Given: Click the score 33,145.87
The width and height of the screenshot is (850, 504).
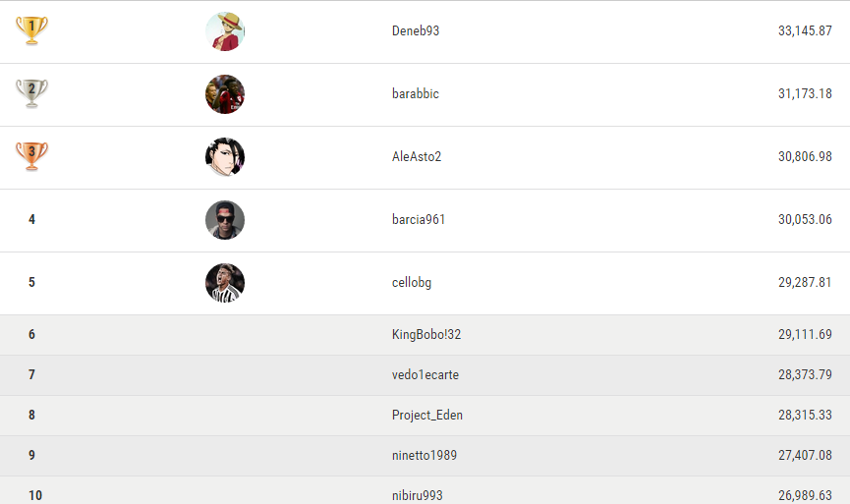Looking at the screenshot, I should (x=805, y=30).
